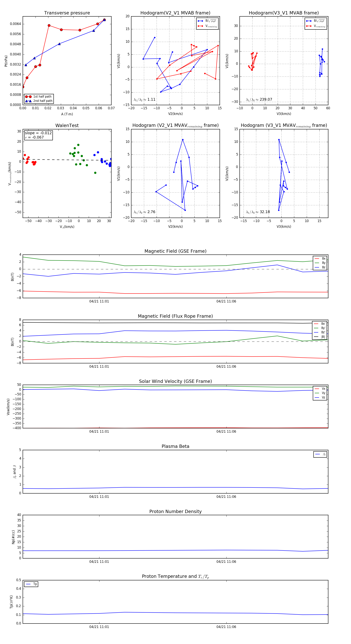The width and height of the screenshot is (351, 644).
Task: Click the 'Hodogram (V2_V1 MVAVremaining frame)' title
Action: pyautogui.click(x=175, y=125)
